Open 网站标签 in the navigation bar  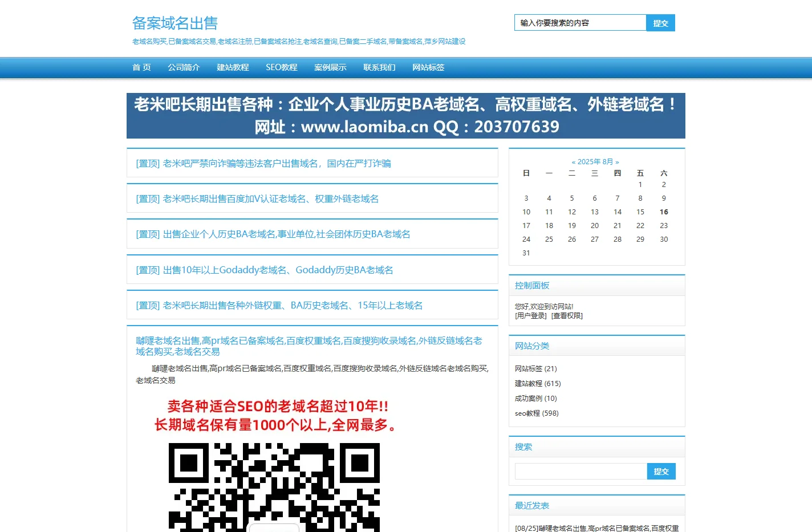click(428, 67)
